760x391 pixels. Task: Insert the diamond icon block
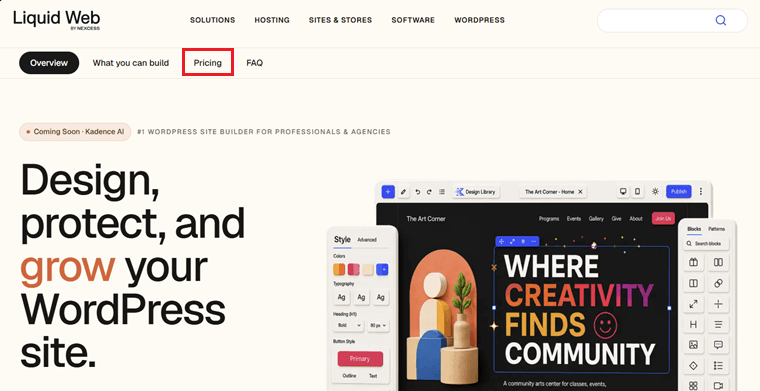(694, 365)
